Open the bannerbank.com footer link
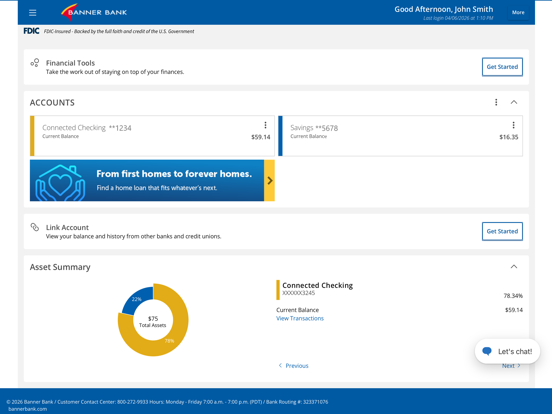Image resolution: width=552 pixels, height=414 pixels. pyautogui.click(x=27, y=409)
